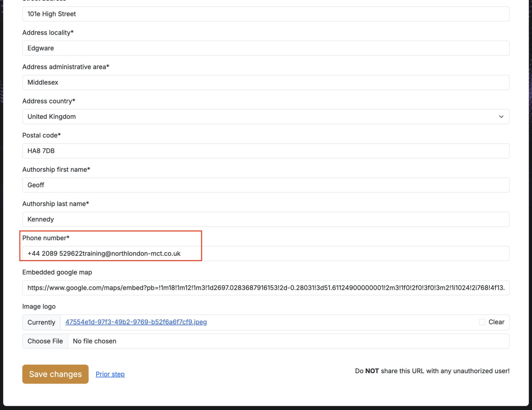Click the Phone number label text

coord(46,238)
